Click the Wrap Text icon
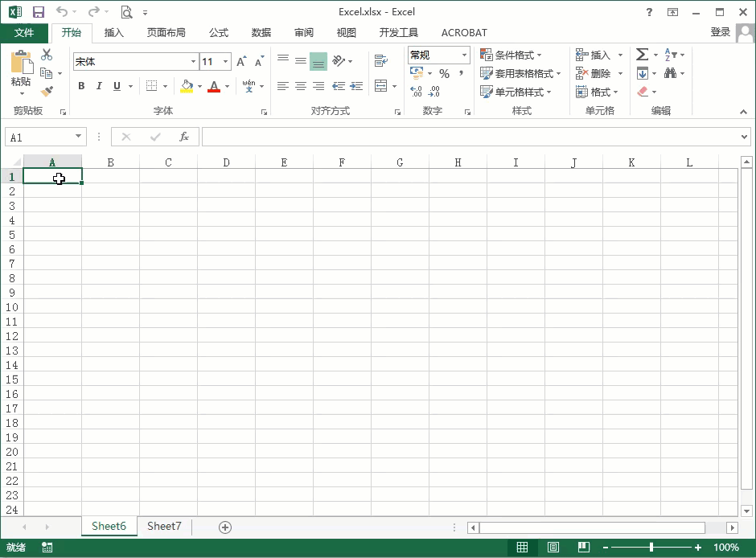The image size is (756, 558). (381, 60)
